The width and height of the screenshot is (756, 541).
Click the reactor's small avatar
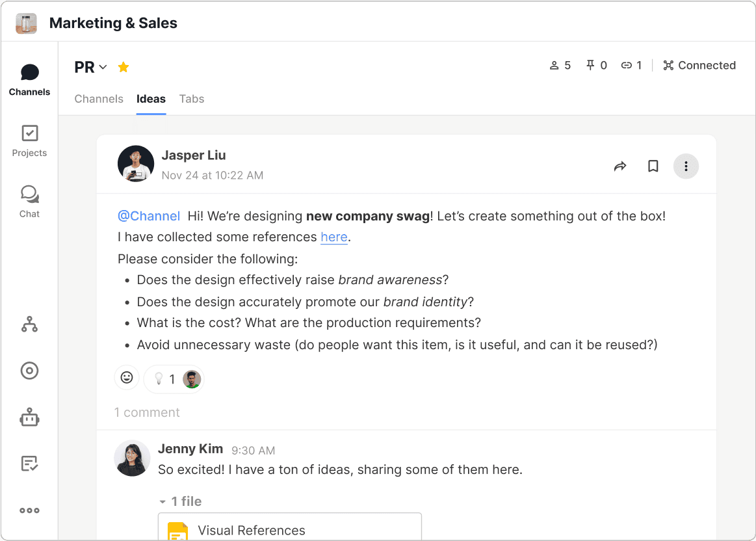192,380
